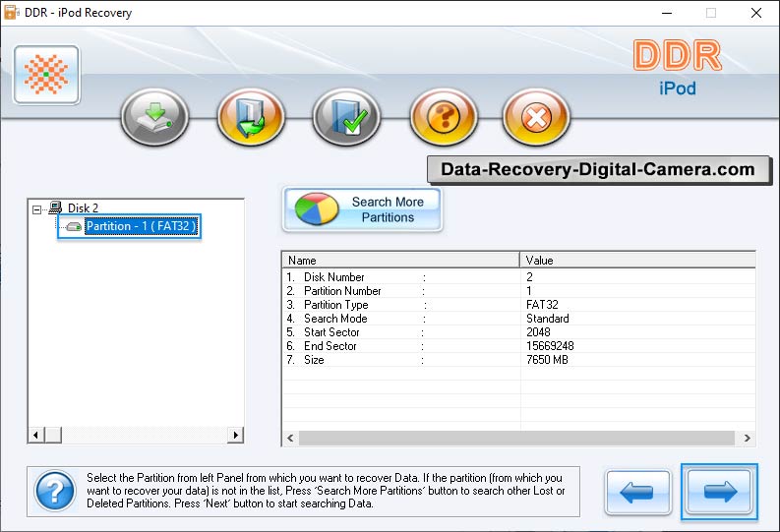Select Disk 2 in the tree
This screenshot has width=780, height=532.
click(83, 207)
